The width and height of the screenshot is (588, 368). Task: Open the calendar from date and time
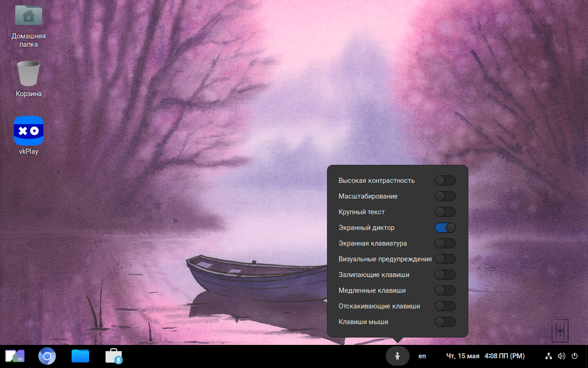point(485,356)
